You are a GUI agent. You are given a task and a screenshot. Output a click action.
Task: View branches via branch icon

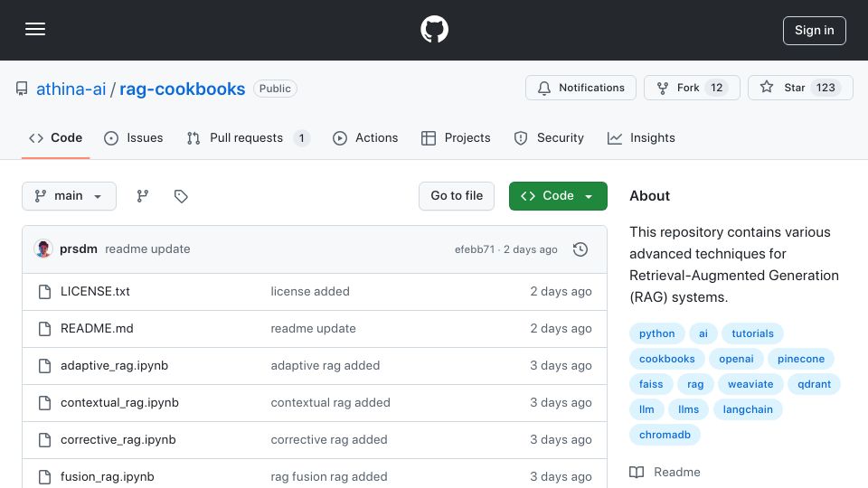pyautogui.click(x=143, y=196)
